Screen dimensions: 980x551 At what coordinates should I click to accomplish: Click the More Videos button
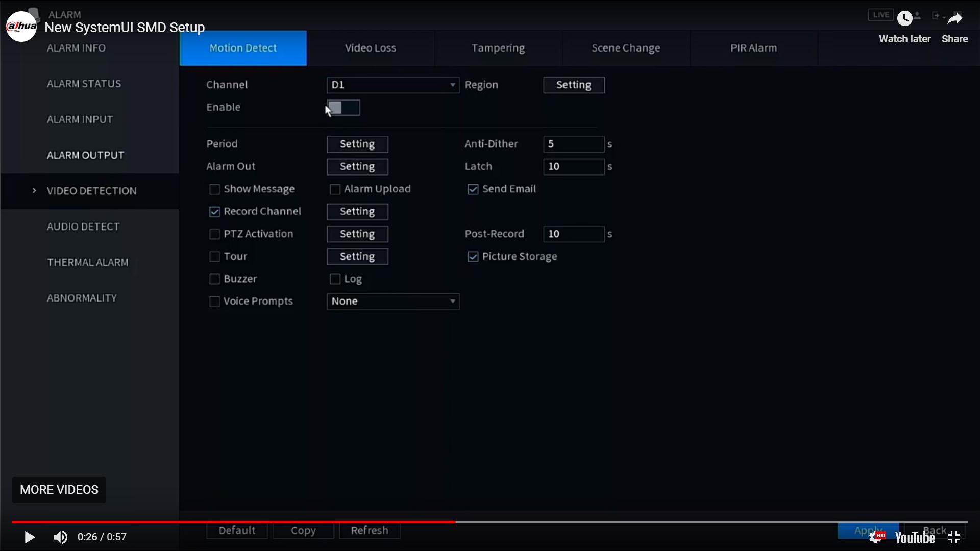(x=59, y=490)
